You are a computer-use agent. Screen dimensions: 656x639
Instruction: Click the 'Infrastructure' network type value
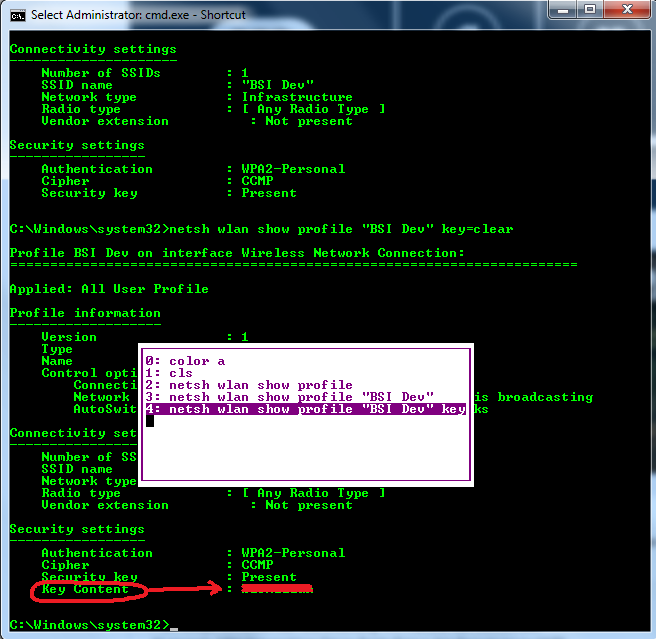tap(297, 97)
